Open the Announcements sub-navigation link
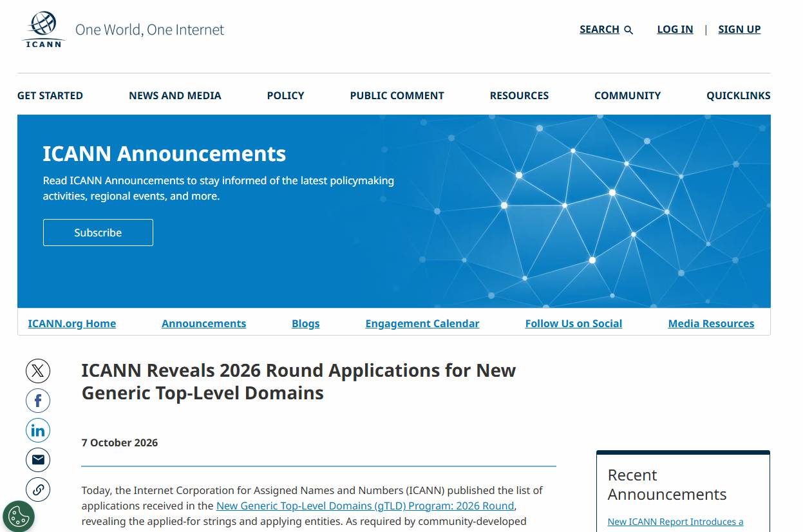The width and height of the screenshot is (803, 532). pos(203,323)
